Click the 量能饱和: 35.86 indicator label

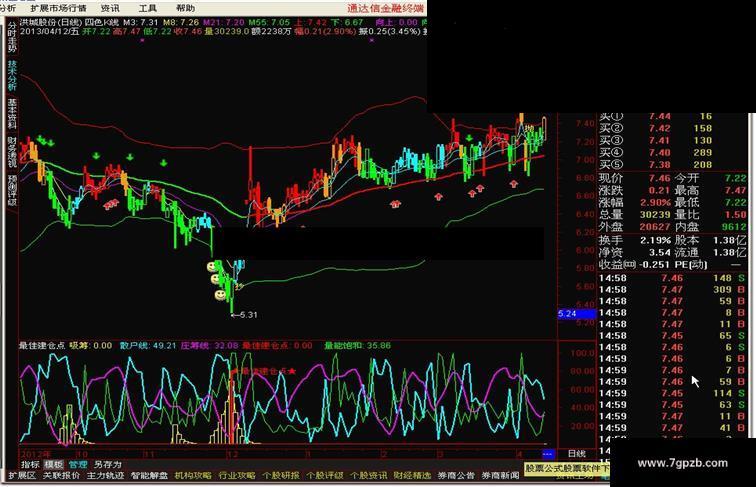coord(357,345)
